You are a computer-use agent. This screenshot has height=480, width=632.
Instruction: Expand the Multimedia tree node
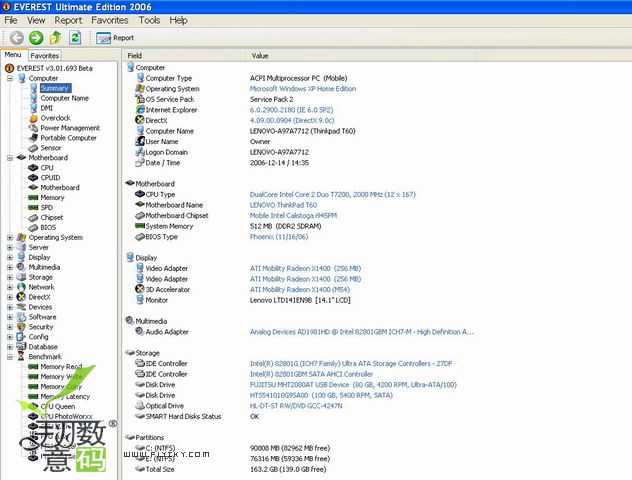tap(10, 268)
